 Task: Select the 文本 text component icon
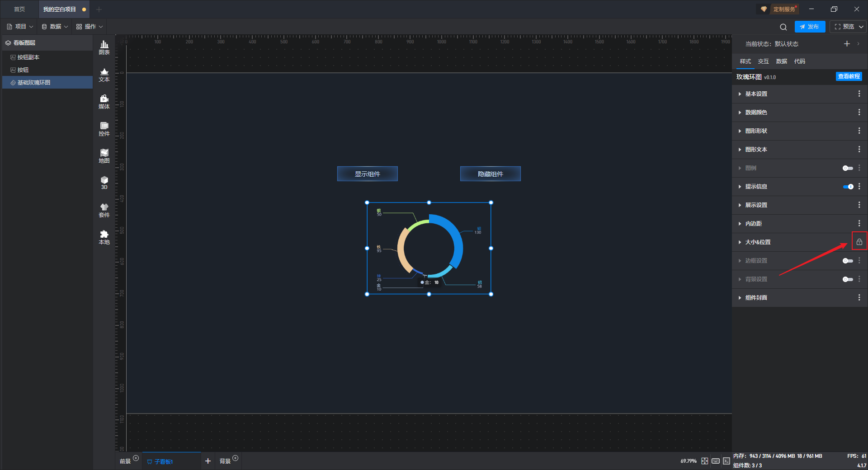[x=104, y=75]
